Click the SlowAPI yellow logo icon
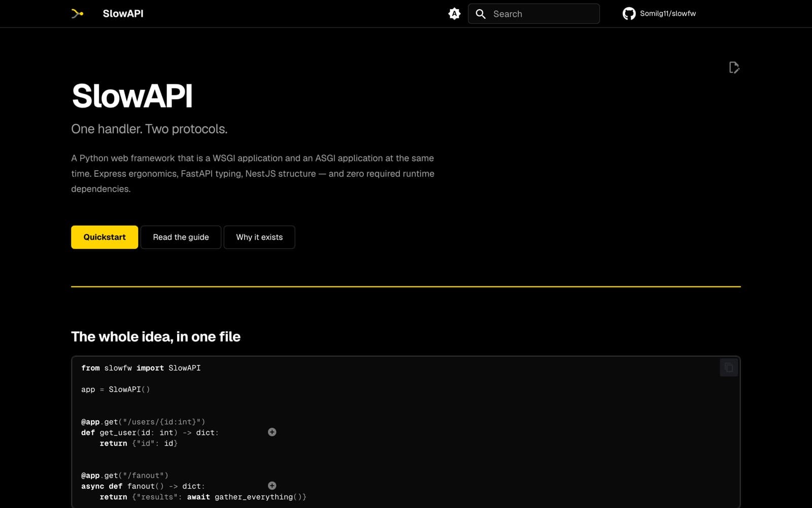 (x=78, y=14)
